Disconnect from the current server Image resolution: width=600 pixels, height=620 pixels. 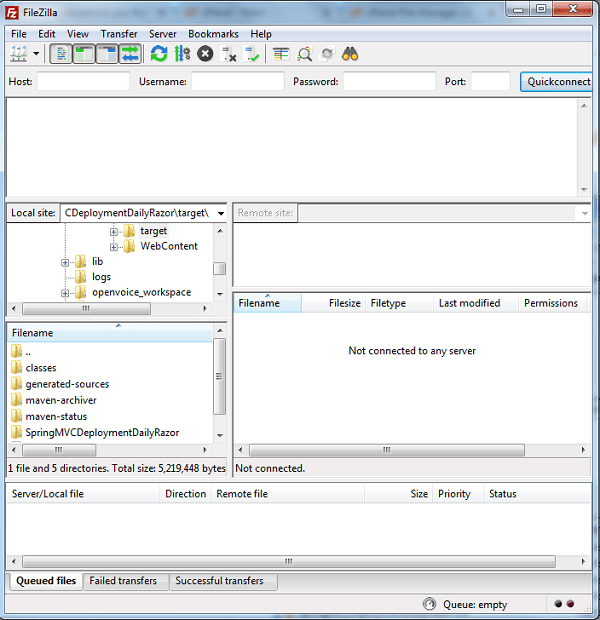229,54
